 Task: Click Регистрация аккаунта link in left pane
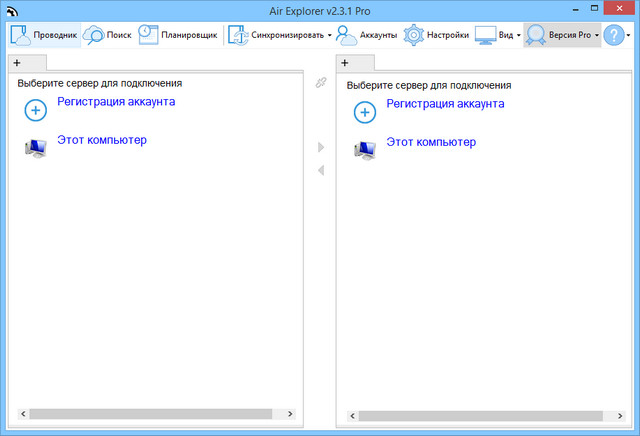[116, 102]
